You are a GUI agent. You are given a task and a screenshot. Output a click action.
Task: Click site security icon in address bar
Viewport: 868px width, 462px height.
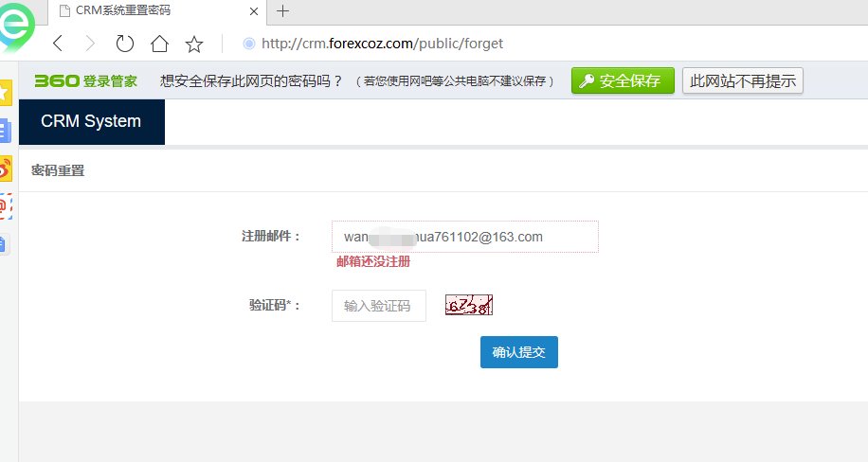click(x=249, y=44)
